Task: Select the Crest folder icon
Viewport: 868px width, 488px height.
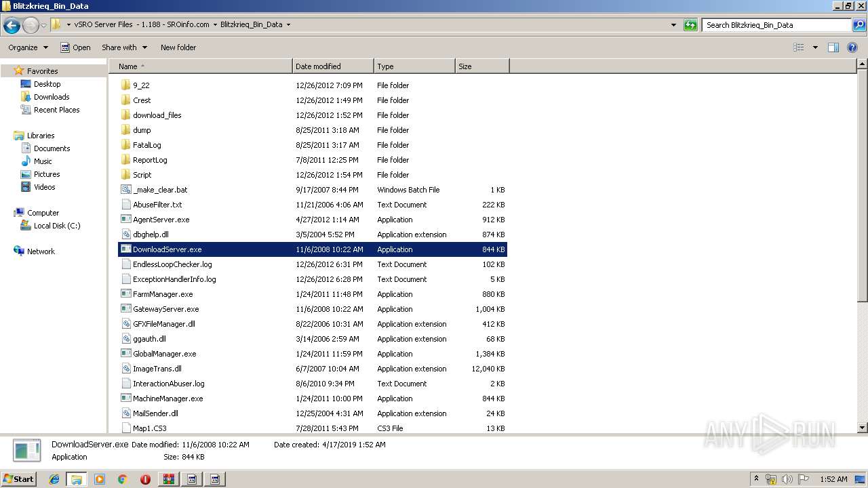Action: [125, 100]
